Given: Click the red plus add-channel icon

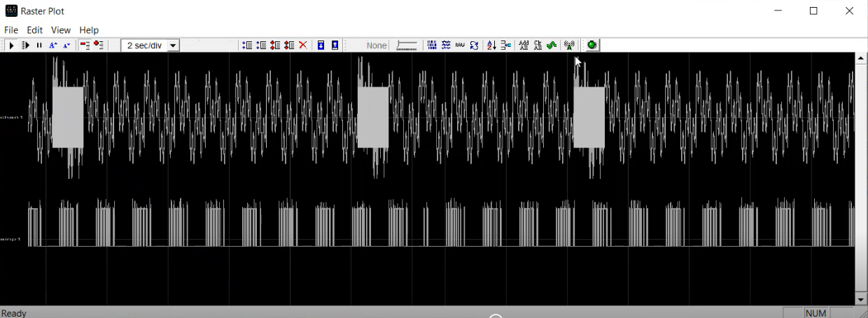Looking at the screenshot, I should coord(99,45).
